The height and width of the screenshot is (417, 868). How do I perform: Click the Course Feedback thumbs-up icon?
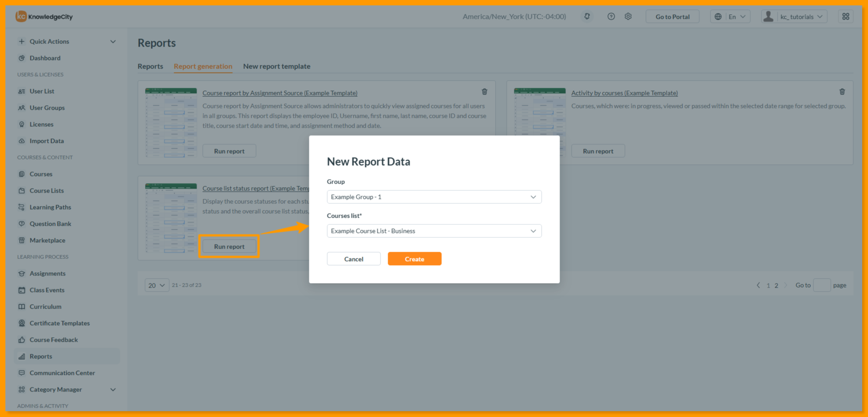point(21,340)
